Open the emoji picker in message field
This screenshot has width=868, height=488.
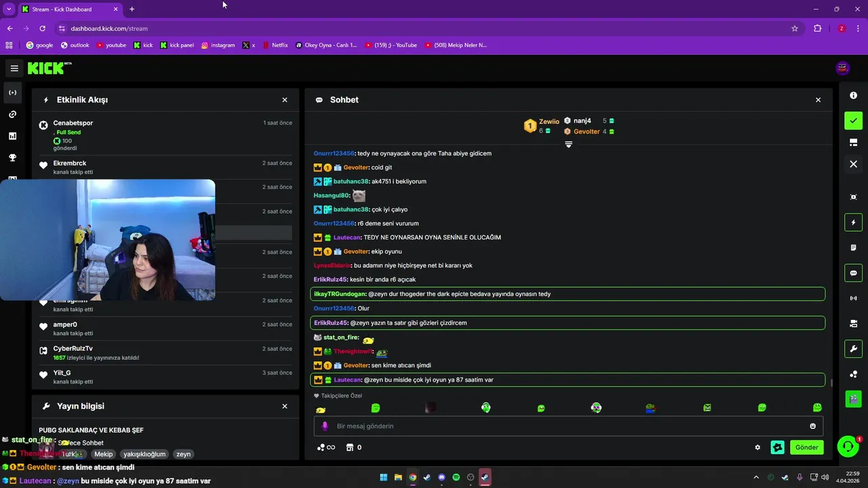pos(812,426)
